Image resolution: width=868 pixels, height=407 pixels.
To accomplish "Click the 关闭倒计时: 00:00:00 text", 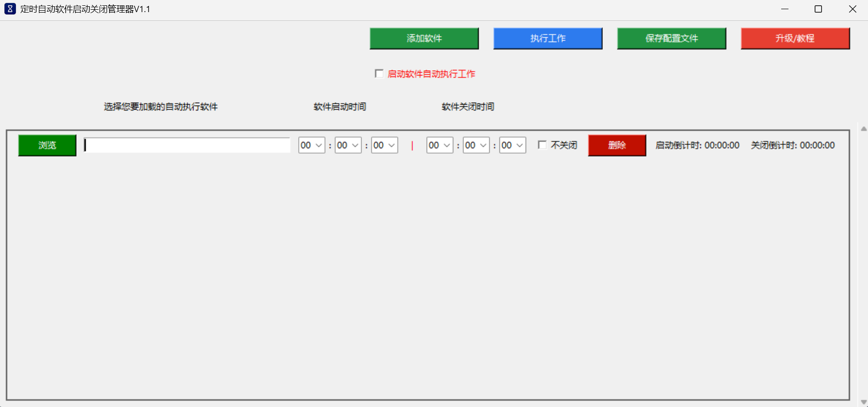I will pyautogui.click(x=793, y=145).
